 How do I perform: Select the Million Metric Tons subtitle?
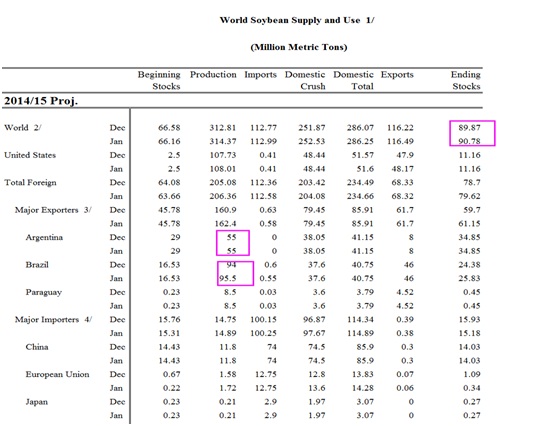299,47
